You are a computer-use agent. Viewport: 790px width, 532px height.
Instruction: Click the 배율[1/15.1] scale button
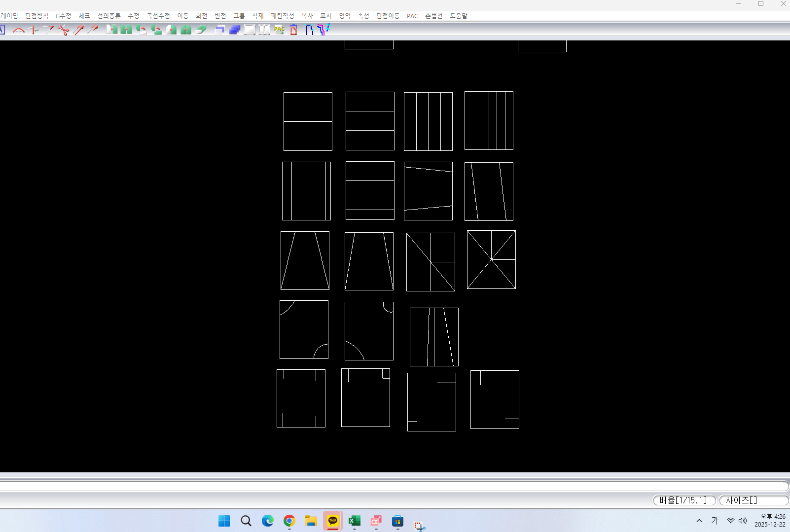point(684,500)
